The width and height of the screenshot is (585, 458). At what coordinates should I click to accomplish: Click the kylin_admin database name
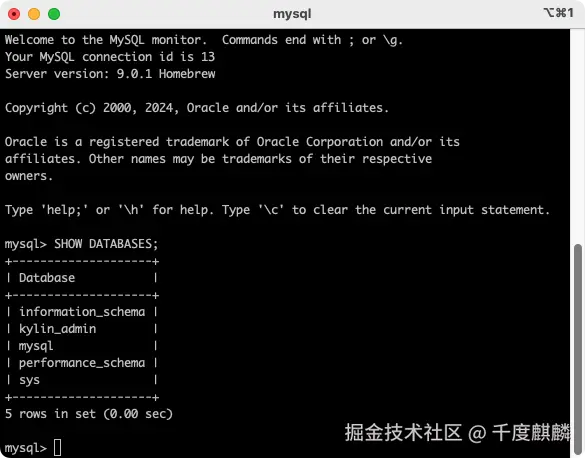(58, 329)
